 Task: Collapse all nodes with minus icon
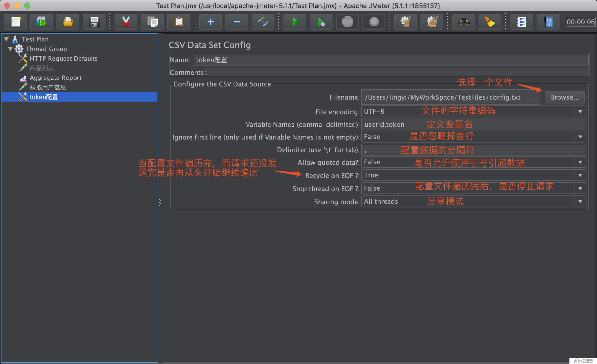(x=237, y=22)
